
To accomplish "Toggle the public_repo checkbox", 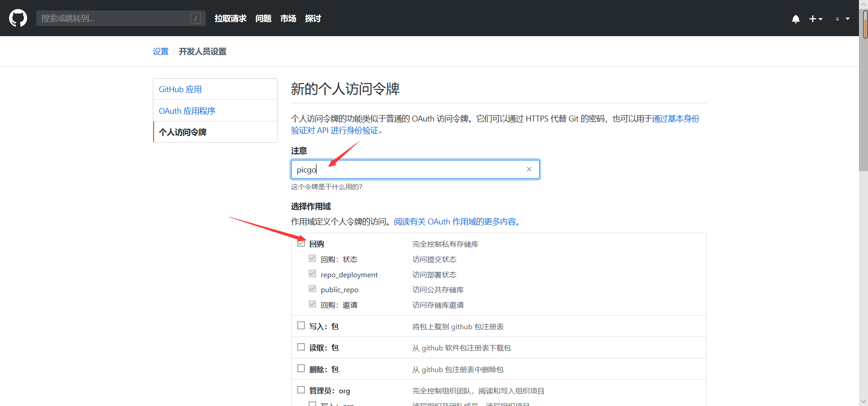I will [312, 289].
